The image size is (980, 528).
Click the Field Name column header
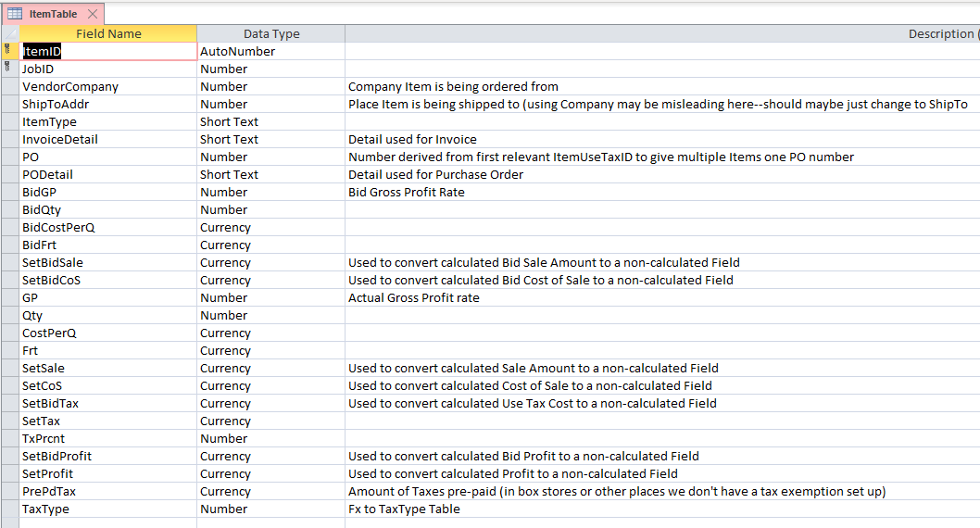[x=108, y=33]
